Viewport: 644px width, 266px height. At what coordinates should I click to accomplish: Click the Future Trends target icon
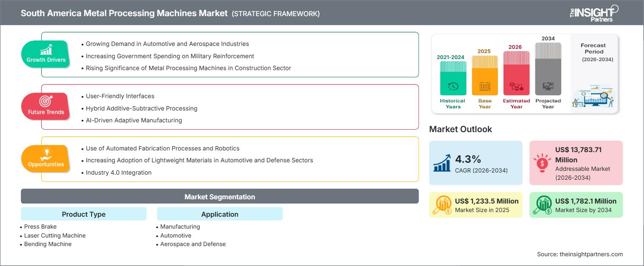click(45, 101)
